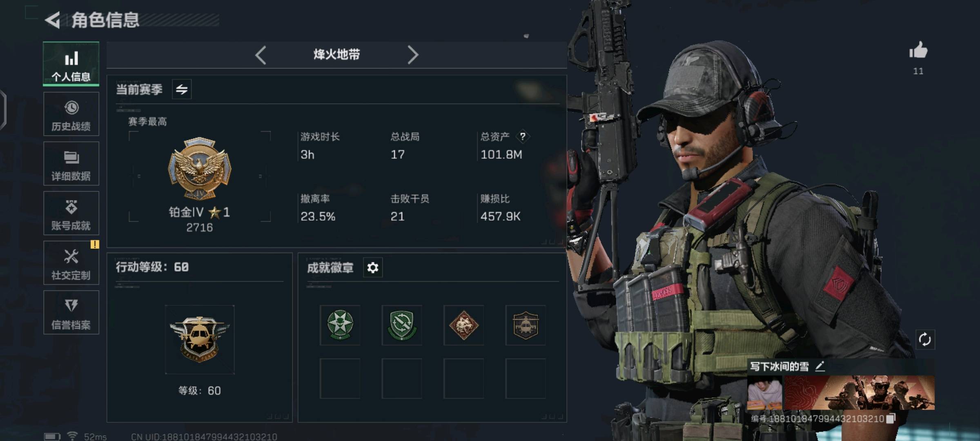The width and height of the screenshot is (980, 441).
Task: Open the 历史战绩 tab
Action: coord(71,114)
